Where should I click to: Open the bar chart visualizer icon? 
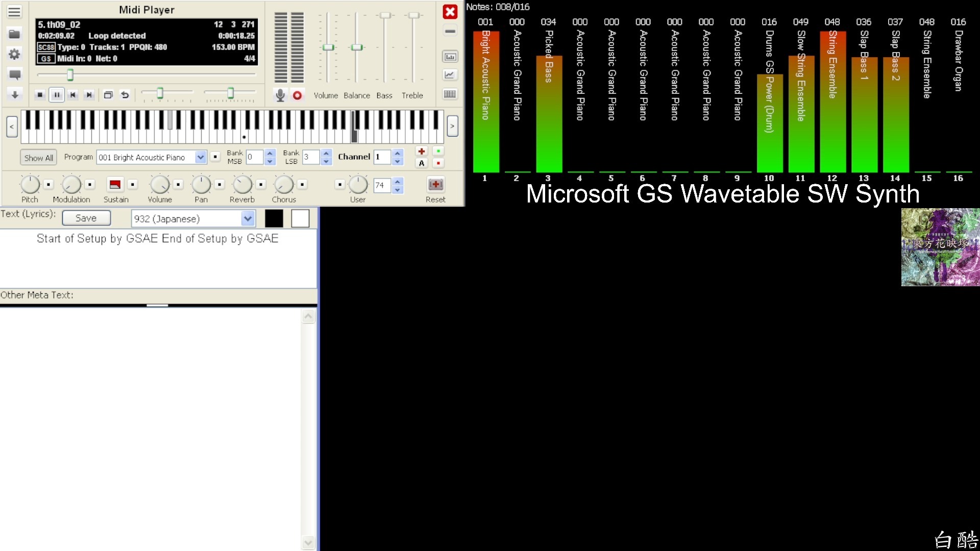coord(450,56)
